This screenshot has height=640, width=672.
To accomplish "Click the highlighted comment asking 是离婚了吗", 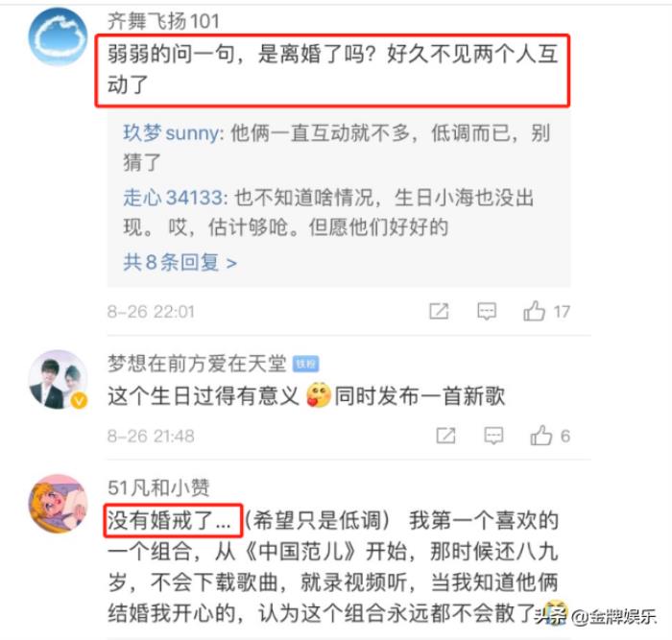I will 332,70.
